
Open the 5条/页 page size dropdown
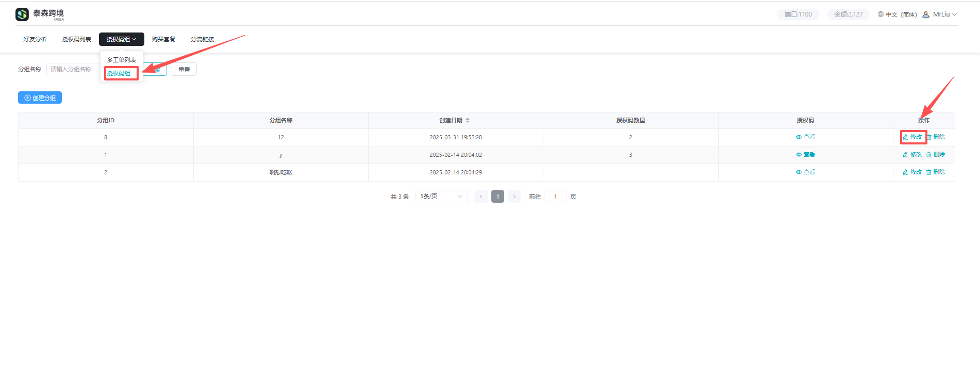[x=441, y=197]
